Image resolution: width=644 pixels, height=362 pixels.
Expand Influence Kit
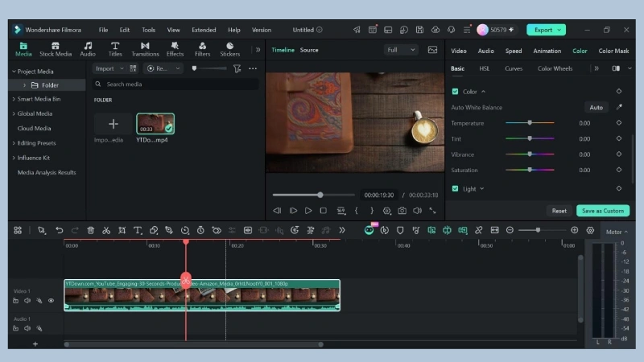coord(14,158)
